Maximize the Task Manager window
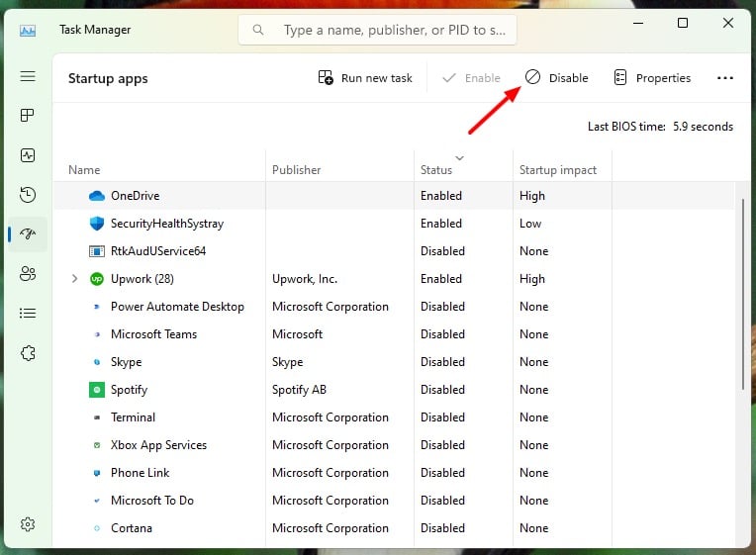Viewport: 756px width, 555px height. pyautogui.click(x=682, y=23)
